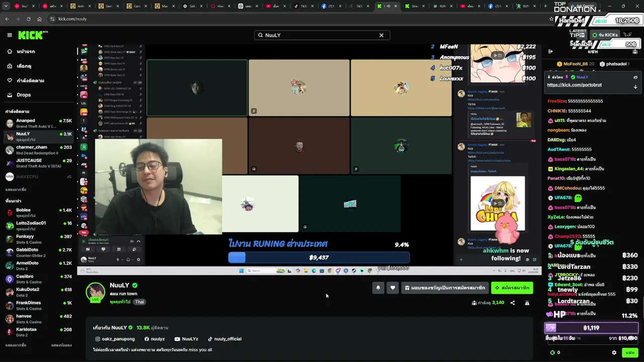The image size is (644, 362).
Task: Open JUSTCAUSE channel in sidebar
Action: click(39, 163)
